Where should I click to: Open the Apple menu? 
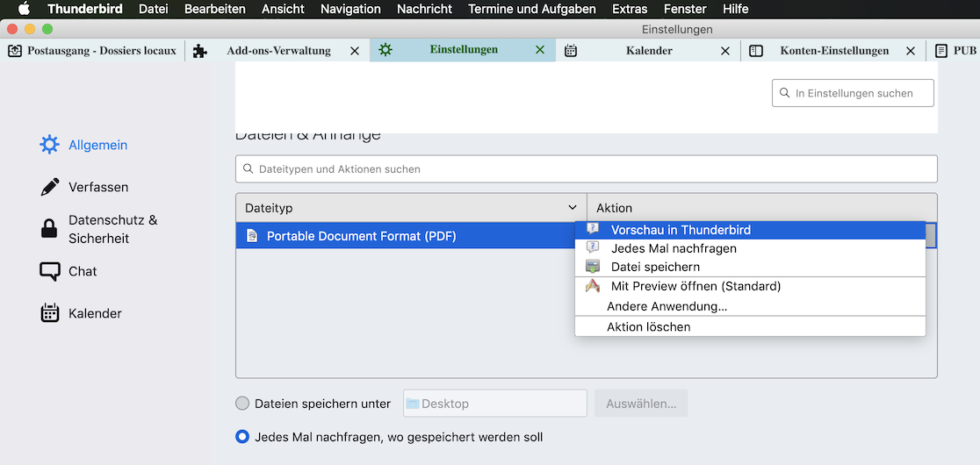23,9
